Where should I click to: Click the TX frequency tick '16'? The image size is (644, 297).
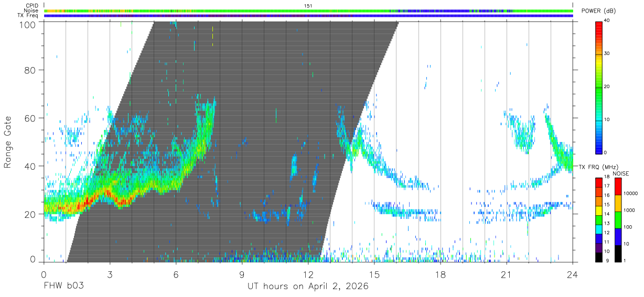pos(607,195)
